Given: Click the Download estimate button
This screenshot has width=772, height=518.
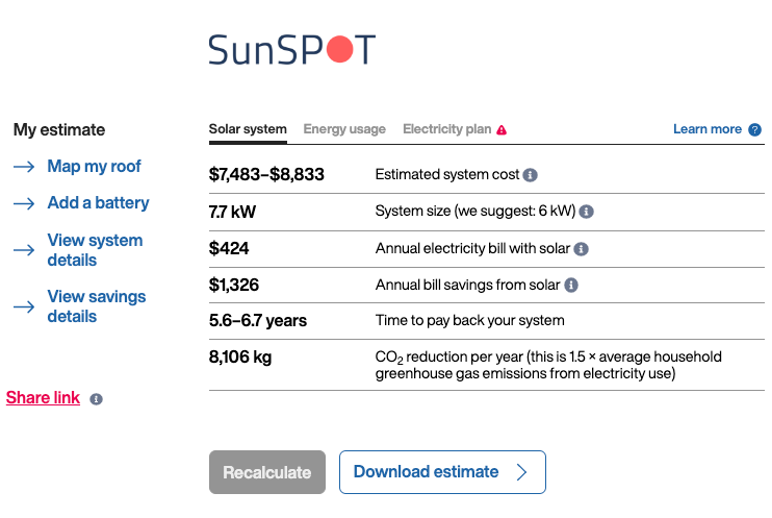Looking at the screenshot, I should [442, 472].
